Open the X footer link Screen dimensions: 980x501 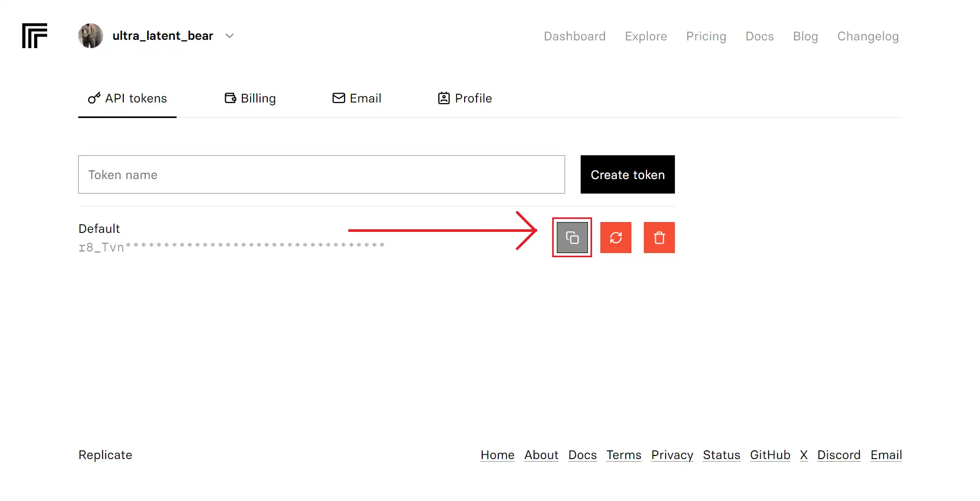click(804, 455)
